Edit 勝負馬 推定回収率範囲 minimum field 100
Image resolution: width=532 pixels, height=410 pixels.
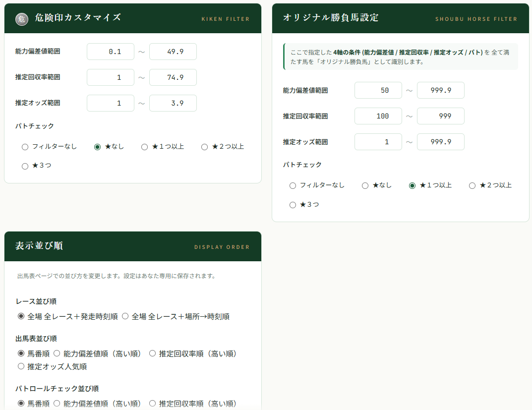point(378,116)
